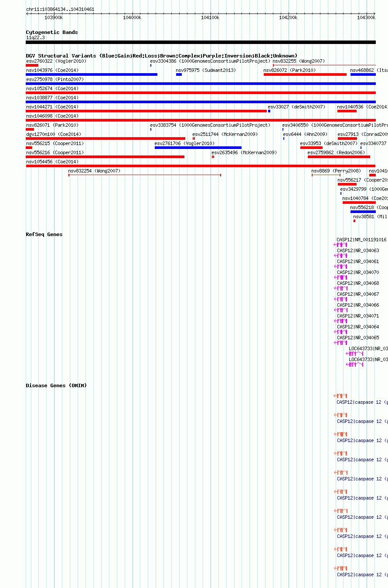Open variant nsv1052674 (Coe2014) label

52,88
